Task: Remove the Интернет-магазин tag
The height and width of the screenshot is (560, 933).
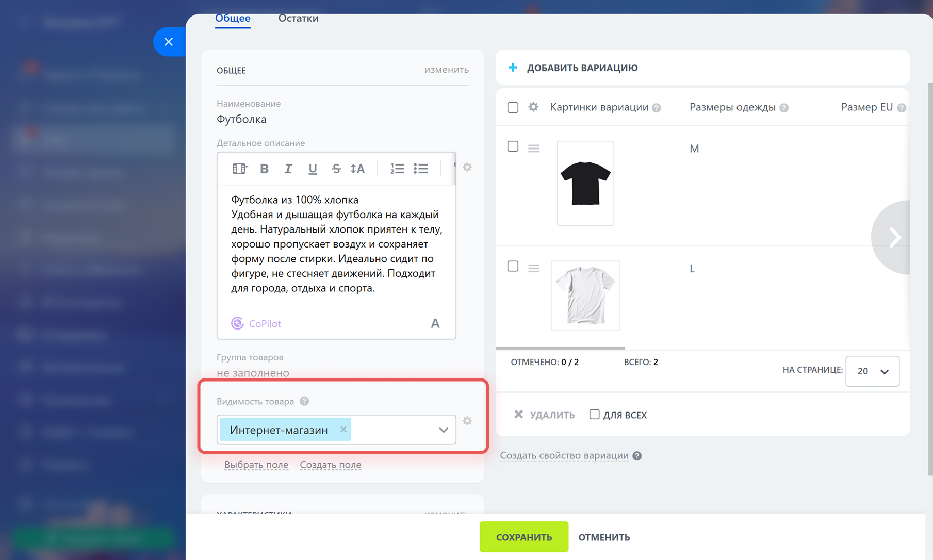Action: (343, 429)
